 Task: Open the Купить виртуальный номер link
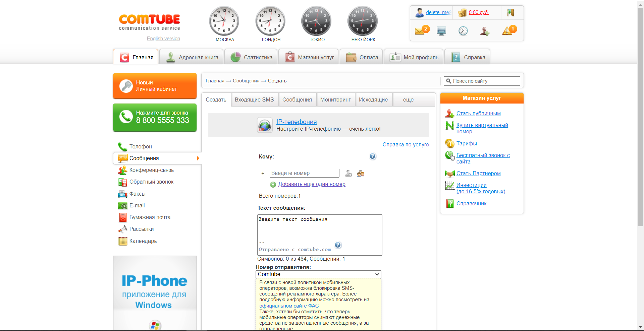[x=482, y=128]
